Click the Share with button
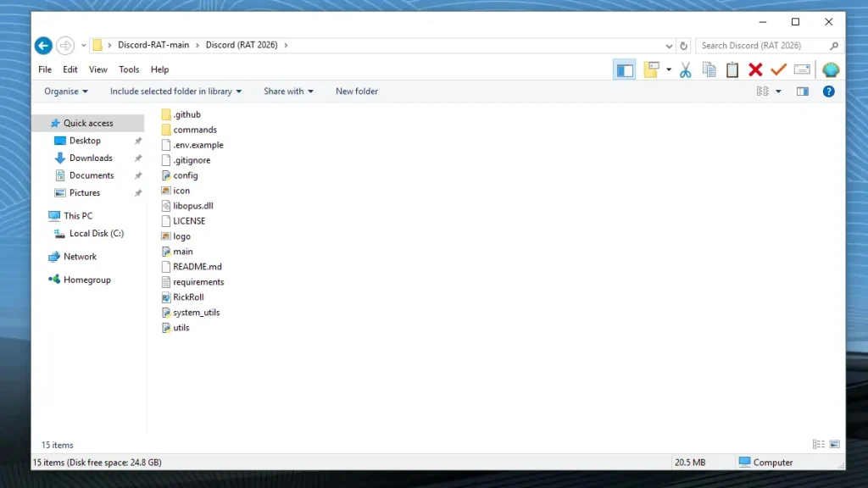Screen dimensions: 868x488 pos(287,91)
